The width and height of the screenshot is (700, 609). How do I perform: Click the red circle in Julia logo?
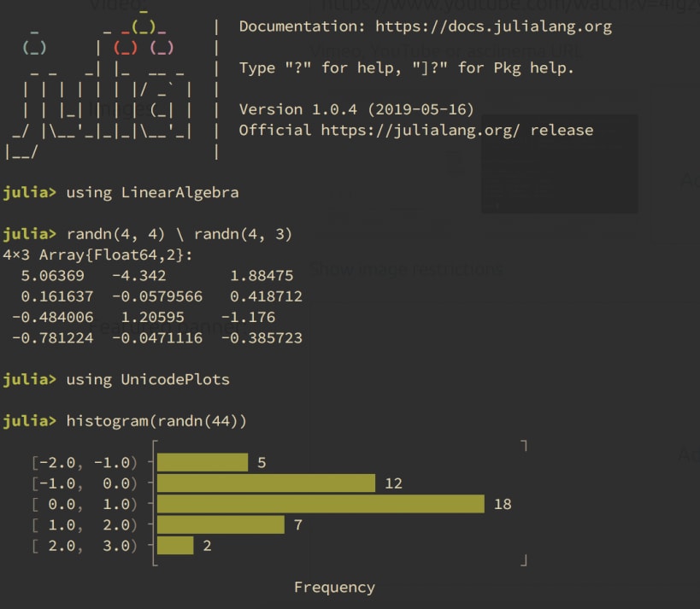126,47
